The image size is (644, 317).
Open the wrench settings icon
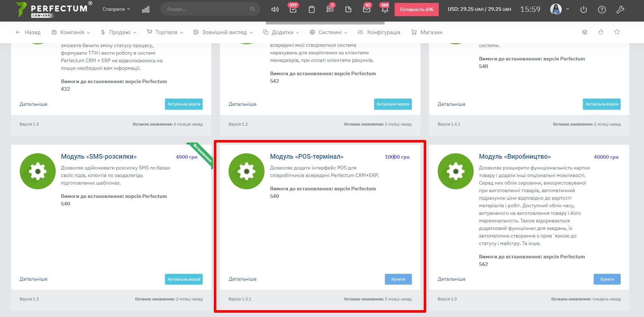coord(620,10)
